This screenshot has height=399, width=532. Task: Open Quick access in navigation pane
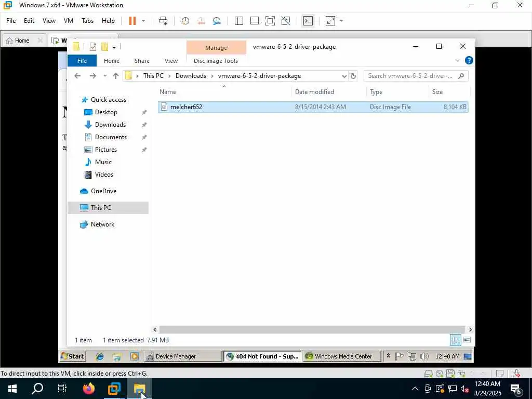pyautogui.click(x=109, y=100)
